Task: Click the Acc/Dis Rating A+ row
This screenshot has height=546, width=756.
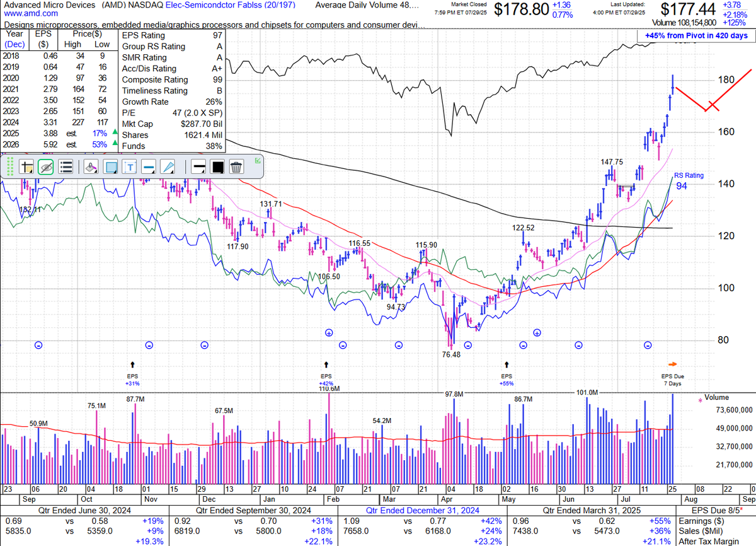Action: pos(172,68)
